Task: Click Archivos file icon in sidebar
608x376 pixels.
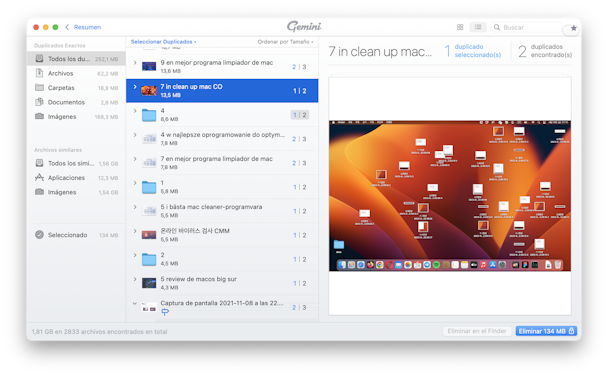Action: click(39, 73)
